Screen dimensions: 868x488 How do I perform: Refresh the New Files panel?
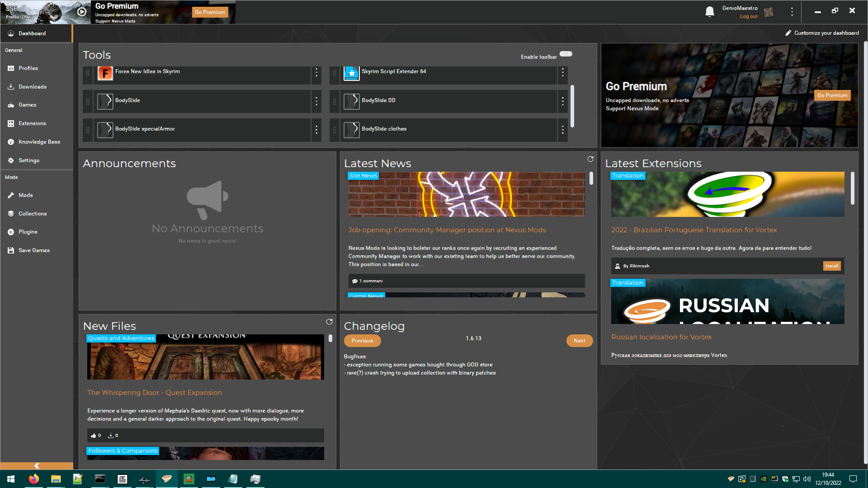click(329, 322)
